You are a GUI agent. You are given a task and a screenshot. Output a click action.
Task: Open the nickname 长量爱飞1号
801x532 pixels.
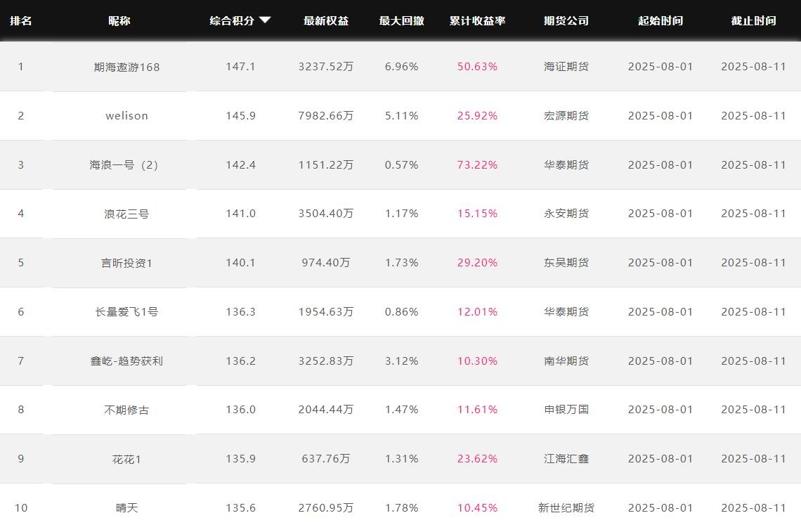126,312
